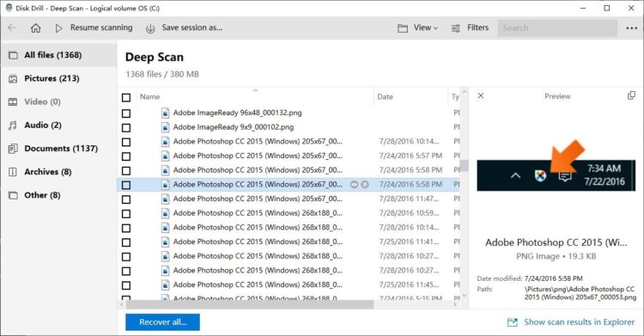The image size is (644, 336).
Task: Click the Other category folder icon
Action: tap(13, 195)
